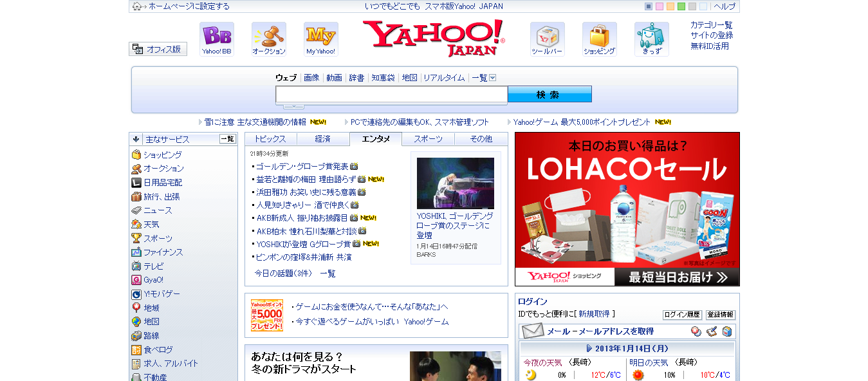Open the カテゴリ一覧 link
Screen dimensions: 868x381
click(x=712, y=25)
